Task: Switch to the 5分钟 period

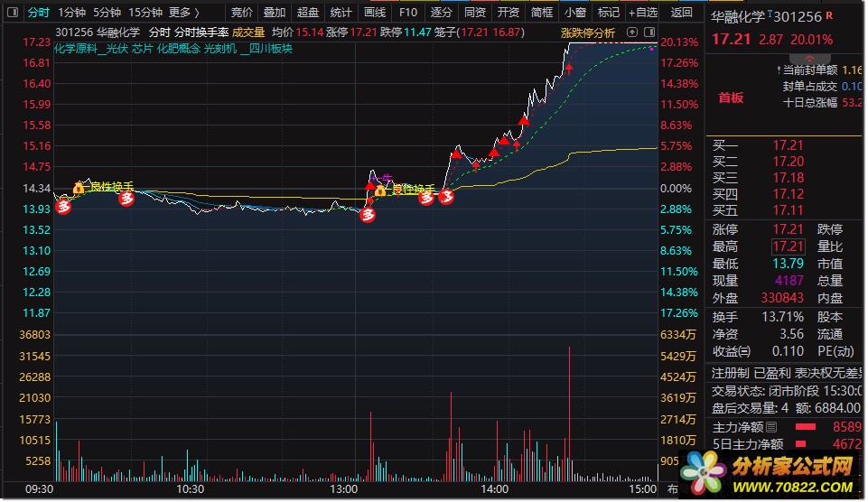Action: coord(107,12)
